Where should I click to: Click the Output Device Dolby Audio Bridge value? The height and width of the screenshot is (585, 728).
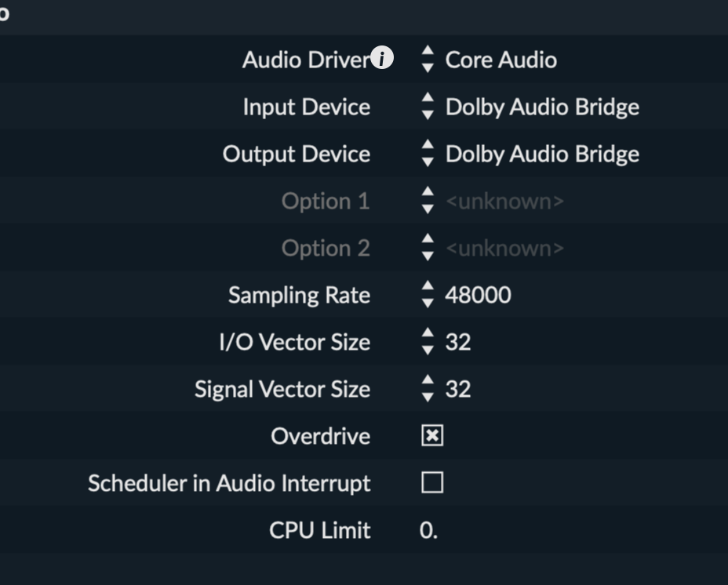542,154
